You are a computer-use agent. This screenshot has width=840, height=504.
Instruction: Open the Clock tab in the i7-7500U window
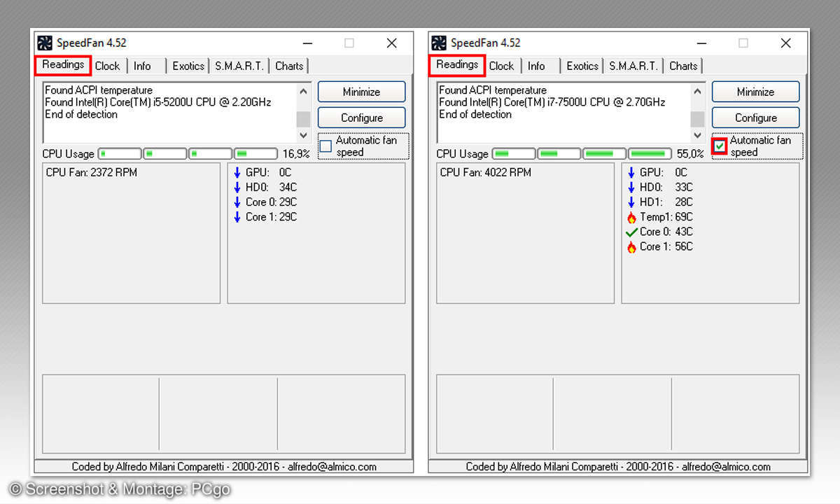[x=502, y=66]
